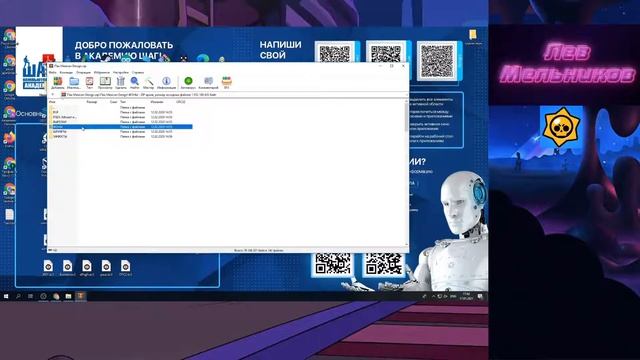640x360 pixels.
Task: Open the Избранное menu
Action: (102, 72)
